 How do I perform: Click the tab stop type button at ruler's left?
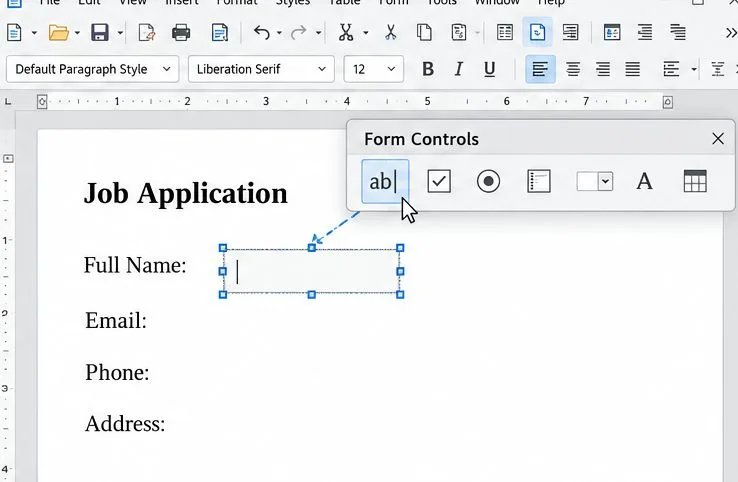[8, 101]
